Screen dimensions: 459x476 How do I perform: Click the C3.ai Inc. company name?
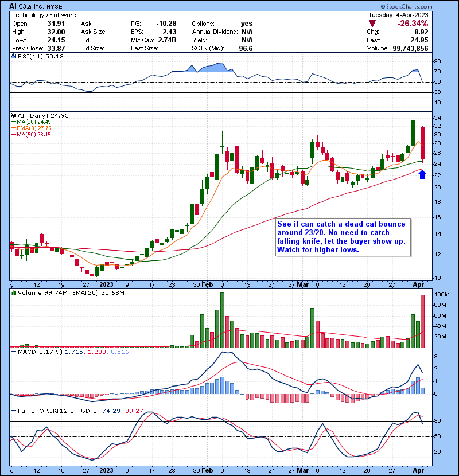click(32, 6)
